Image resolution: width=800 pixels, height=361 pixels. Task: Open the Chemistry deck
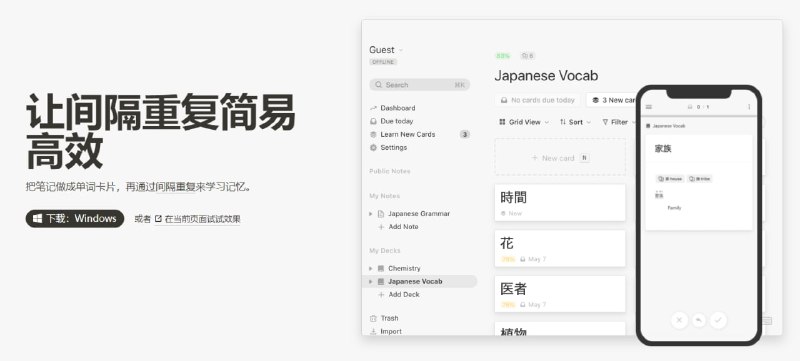404,268
